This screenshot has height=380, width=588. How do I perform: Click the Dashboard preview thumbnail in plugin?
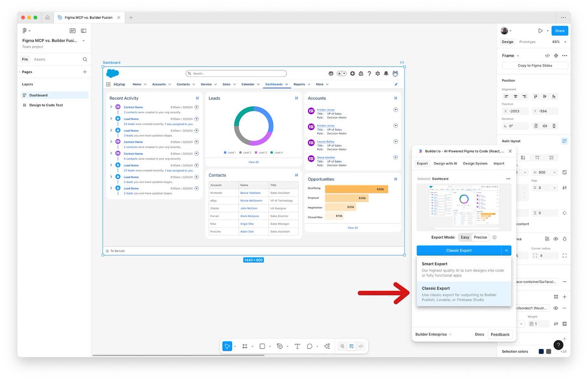click(x=464, y=207)
